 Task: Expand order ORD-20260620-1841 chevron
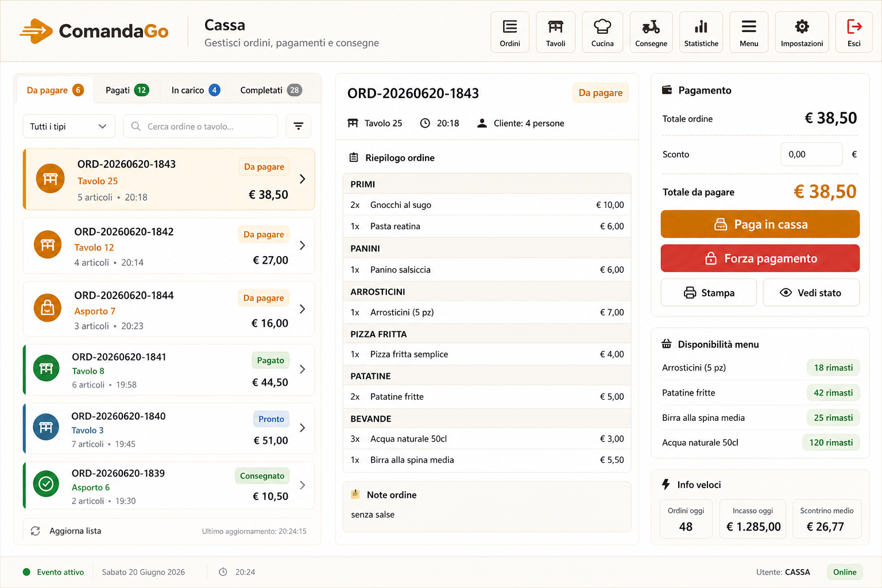[x=303, y=369]
